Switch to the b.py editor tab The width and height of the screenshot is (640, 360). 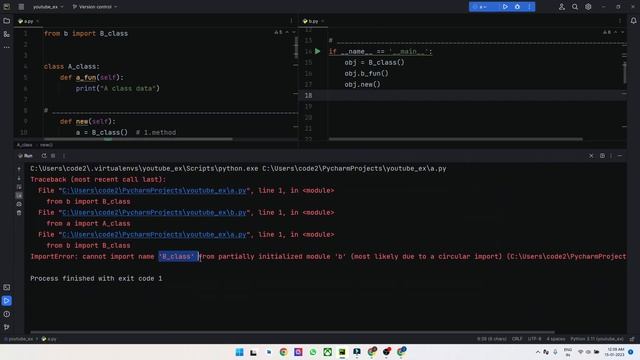313,21
